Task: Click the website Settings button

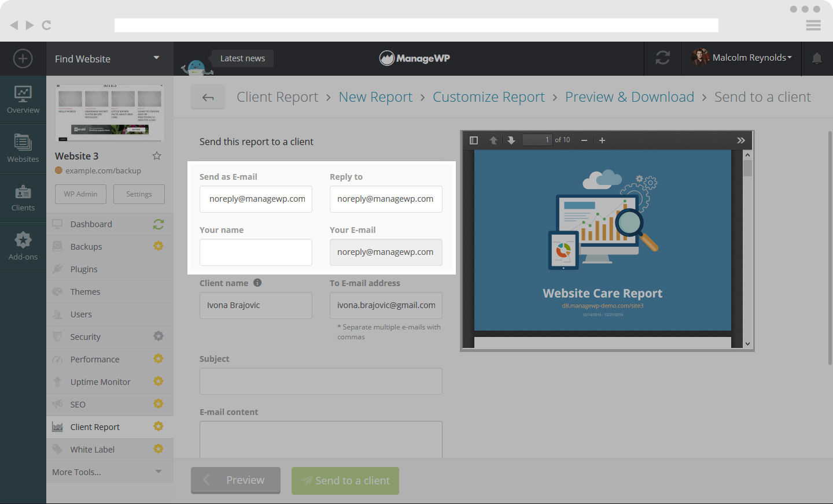Action: pyautogui.click(x=139, y=194)
